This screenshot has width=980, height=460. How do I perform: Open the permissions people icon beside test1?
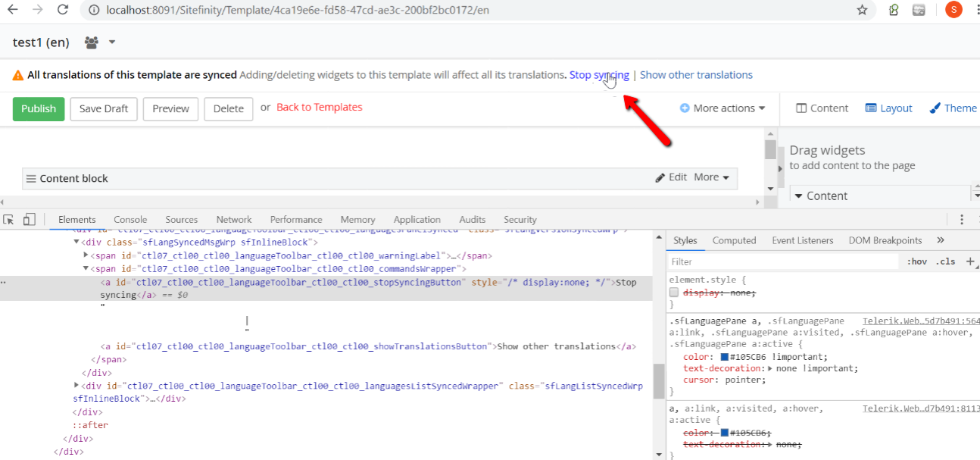tap(92, 42)
